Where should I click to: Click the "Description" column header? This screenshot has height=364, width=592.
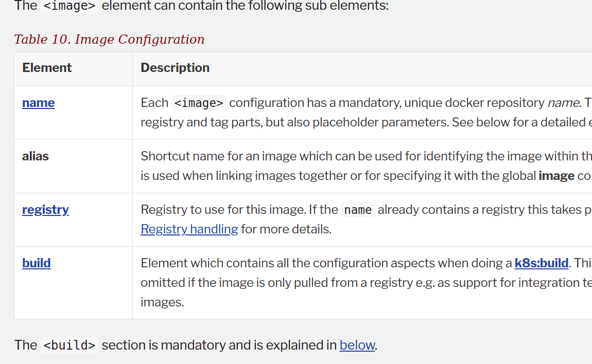(x=175, y=68)
